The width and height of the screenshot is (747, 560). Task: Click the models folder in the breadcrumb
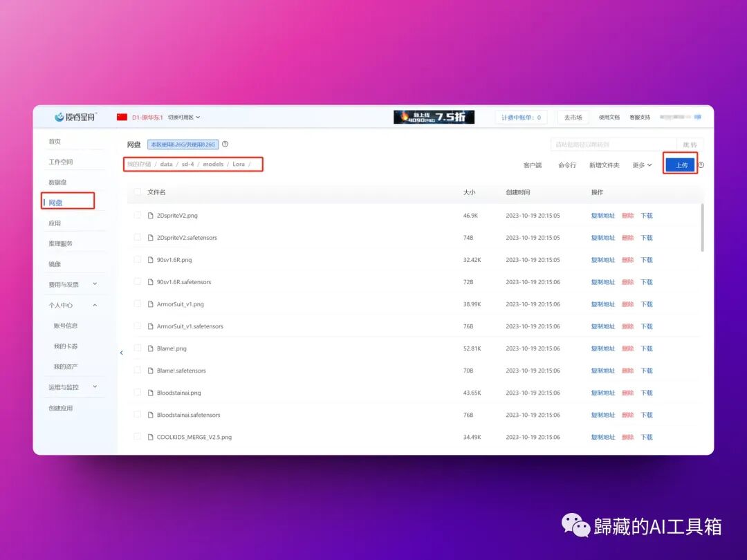(x=213, y=165)
